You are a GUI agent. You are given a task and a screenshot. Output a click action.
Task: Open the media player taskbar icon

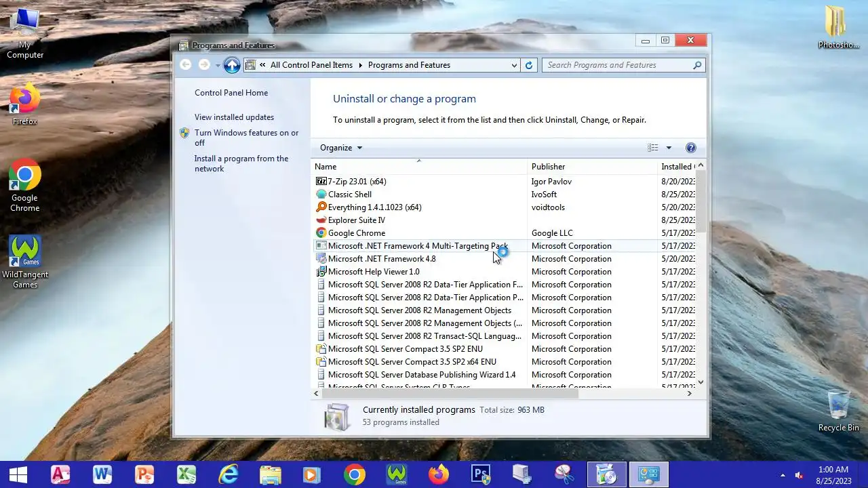313,474
